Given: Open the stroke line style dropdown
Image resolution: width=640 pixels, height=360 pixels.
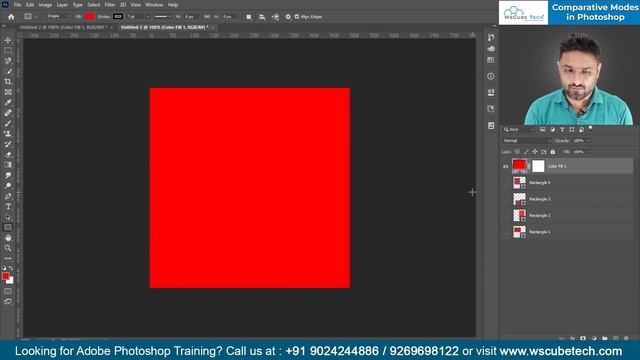Looking at the screenshot, I should [163, 17].
